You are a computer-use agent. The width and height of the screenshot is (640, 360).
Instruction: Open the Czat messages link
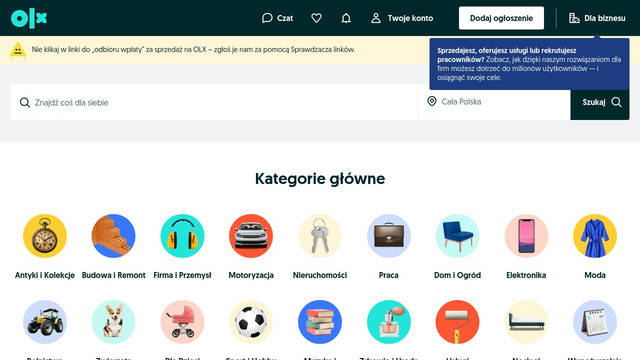[x=278, y=18]
